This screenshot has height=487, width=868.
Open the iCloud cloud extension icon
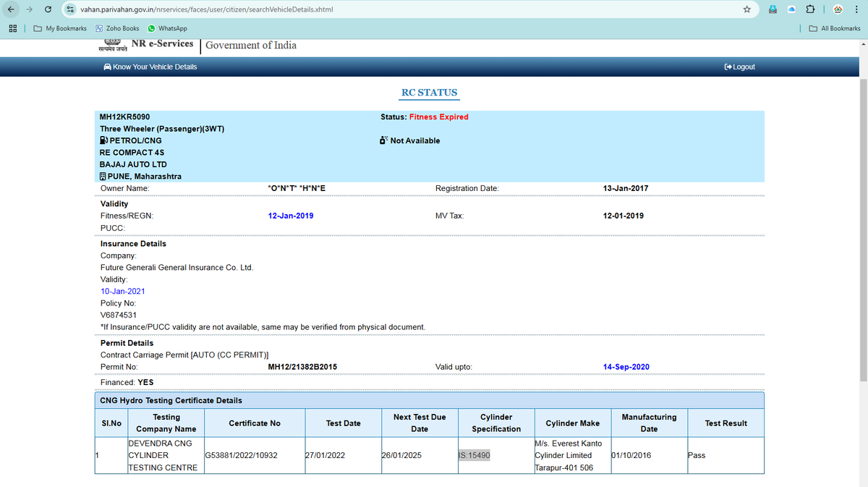[x=791, y=9]
